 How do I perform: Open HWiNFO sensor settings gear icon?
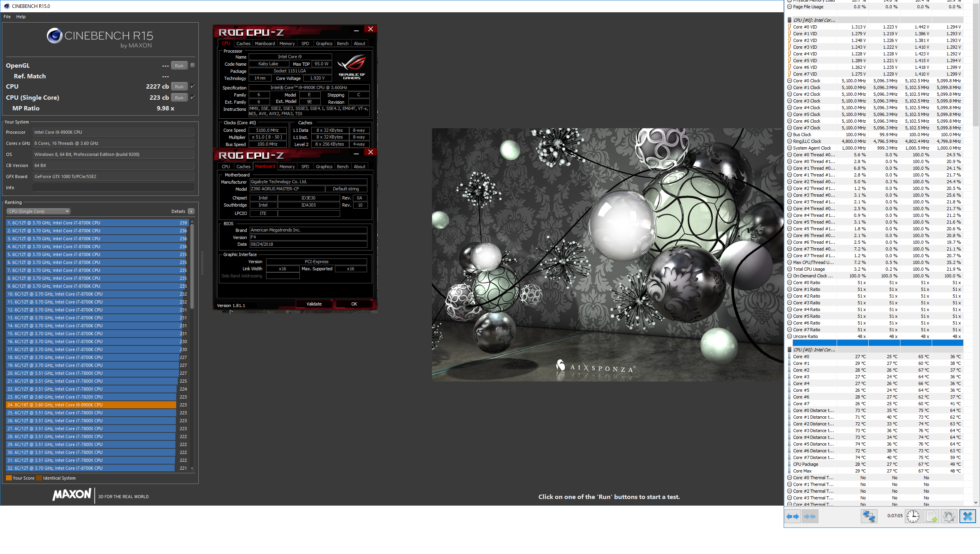(x=949, y=516)
